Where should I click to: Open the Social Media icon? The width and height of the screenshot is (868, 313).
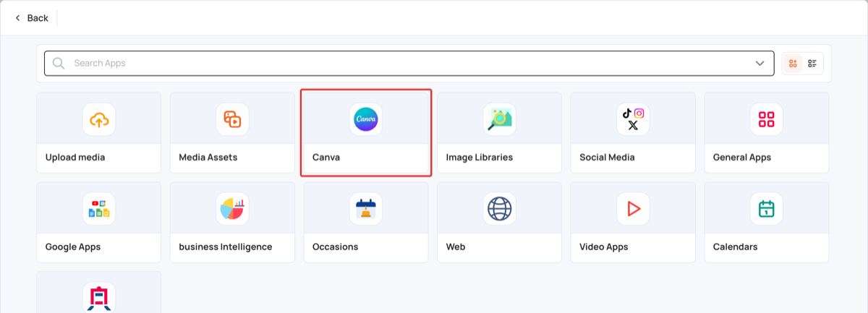(633, 119)
